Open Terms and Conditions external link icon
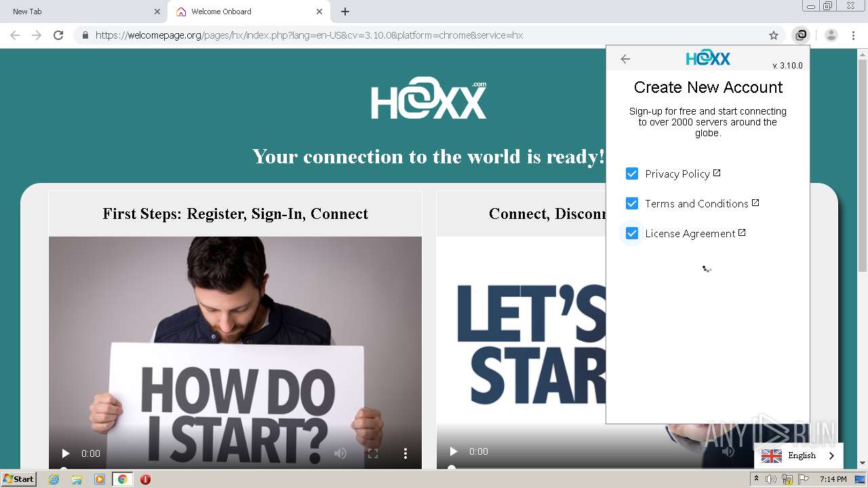The width and height of the screenshot is (868, 488). pos(755,203)
